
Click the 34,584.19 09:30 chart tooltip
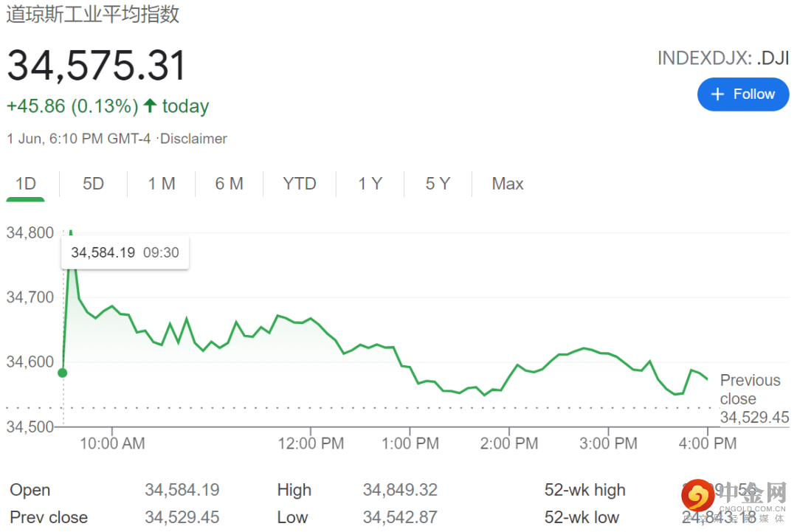click(x=125, y=252)
